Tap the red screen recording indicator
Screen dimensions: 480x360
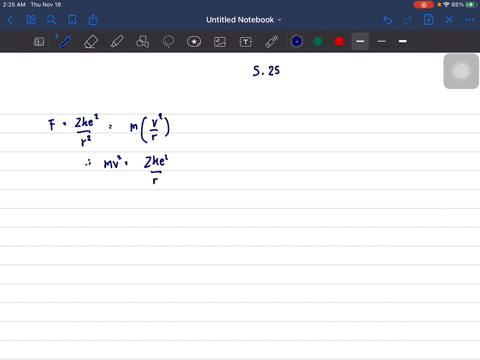pos(424,5)
